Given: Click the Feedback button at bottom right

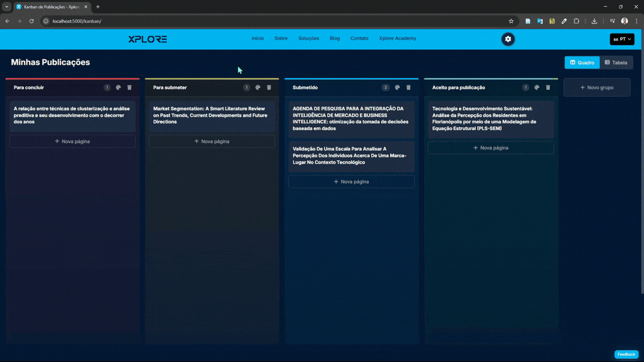Looking at the screenshot, I should pos(626,354).
